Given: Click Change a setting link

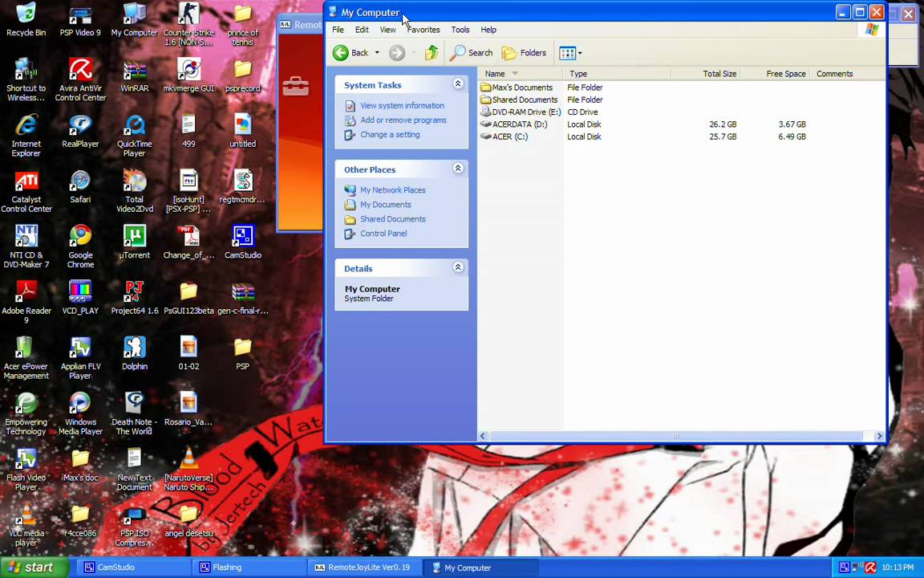Looking at the screenshot, I should point(390,135).
